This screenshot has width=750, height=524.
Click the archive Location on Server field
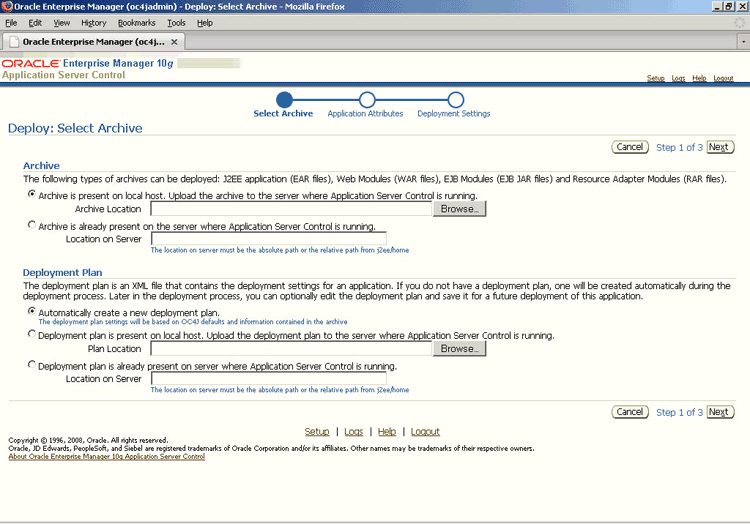click(x=269, y=238)
